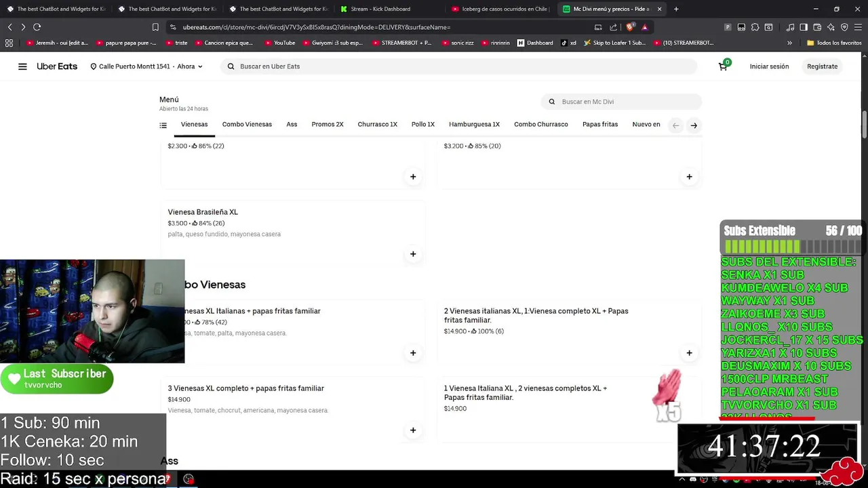Open Brave Rewards triangle icon
The image size is (868, 488).
(x=645, y=27)
